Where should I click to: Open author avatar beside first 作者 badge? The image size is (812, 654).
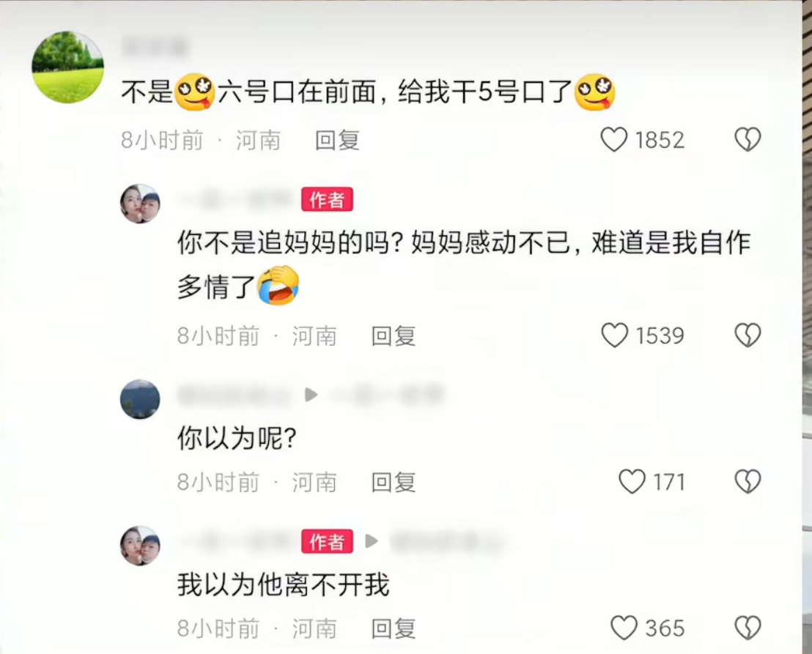140,204
